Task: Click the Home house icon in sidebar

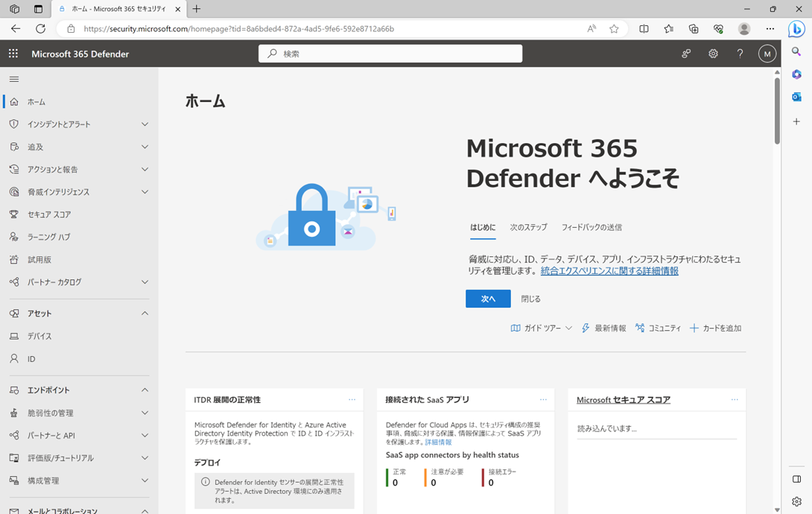Action: pos(14,102)
